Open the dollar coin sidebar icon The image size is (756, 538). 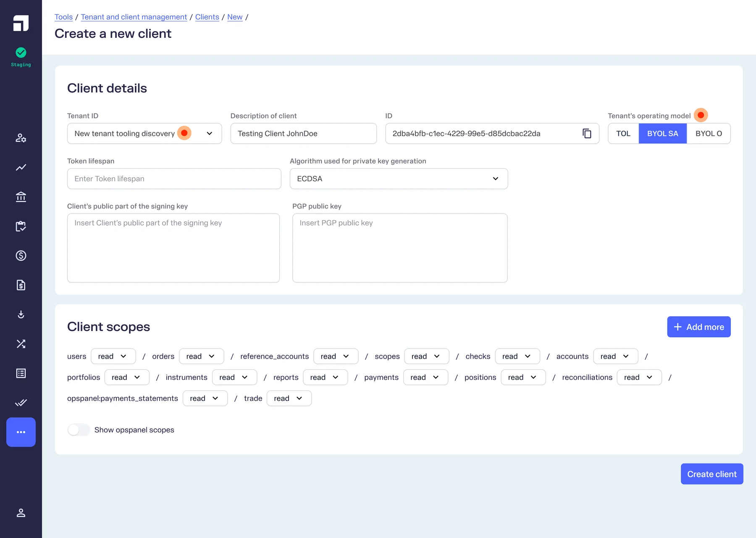pyautogui.click(x=21, y=256)
